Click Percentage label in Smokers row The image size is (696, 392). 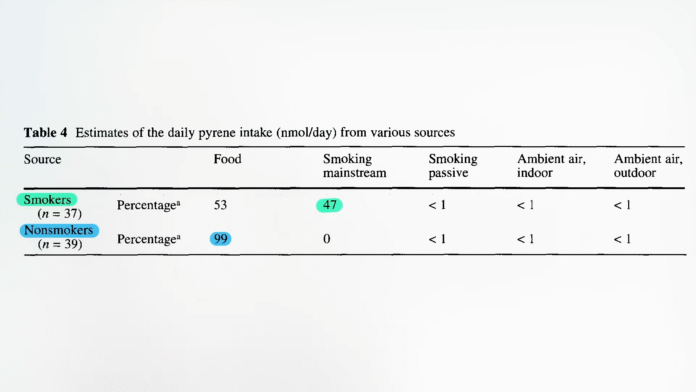(x=148, y=206)
